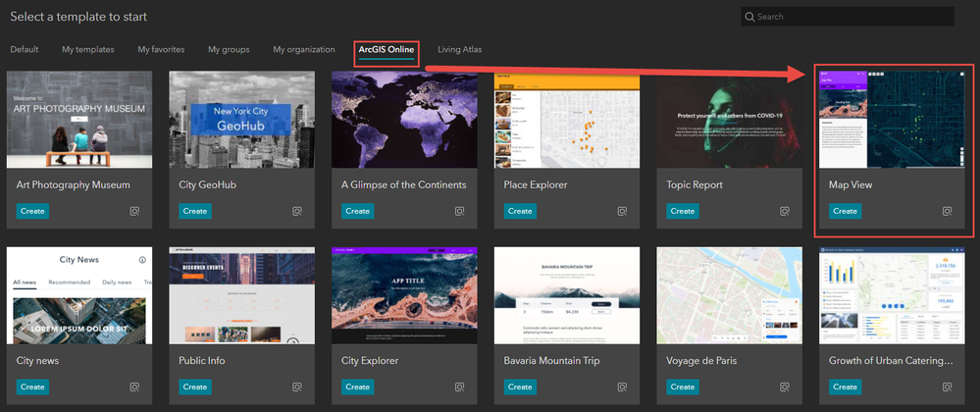Click the 'Public Info' title text
This screenshot has height=412, width=980.
point(202,361)
